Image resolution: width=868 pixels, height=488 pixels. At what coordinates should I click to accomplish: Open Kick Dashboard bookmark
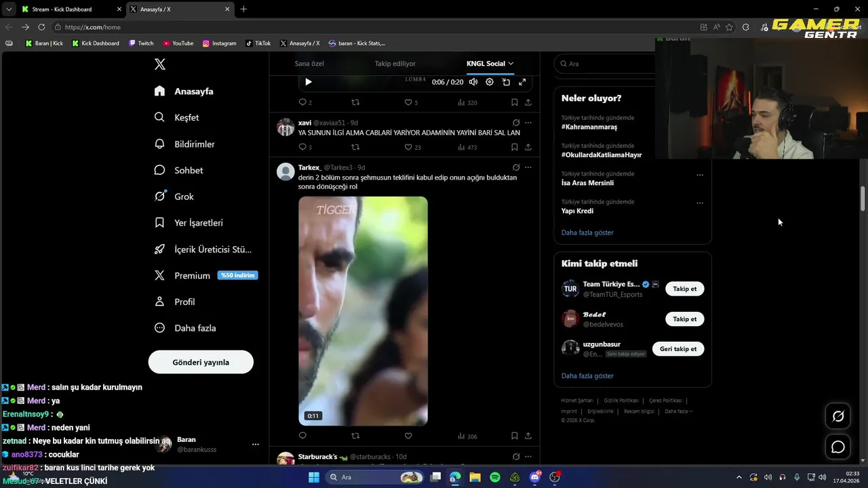(96, 43)
